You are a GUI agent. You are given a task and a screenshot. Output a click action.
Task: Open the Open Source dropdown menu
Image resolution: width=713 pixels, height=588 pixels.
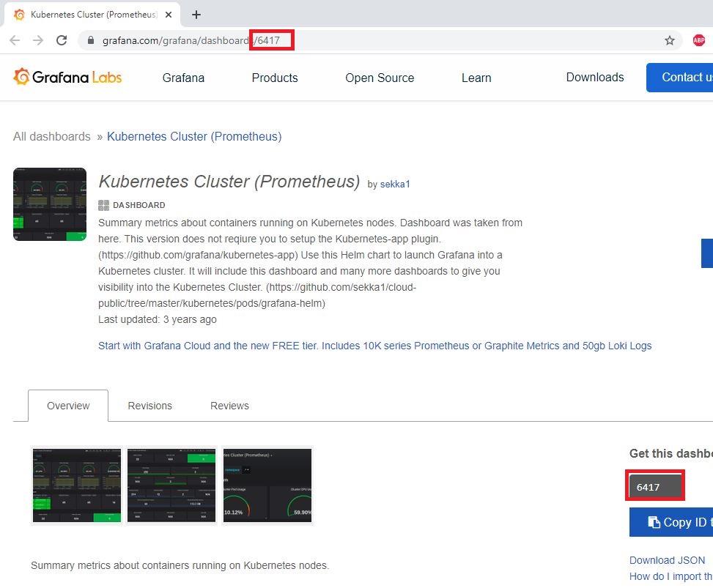pos(380,78)
